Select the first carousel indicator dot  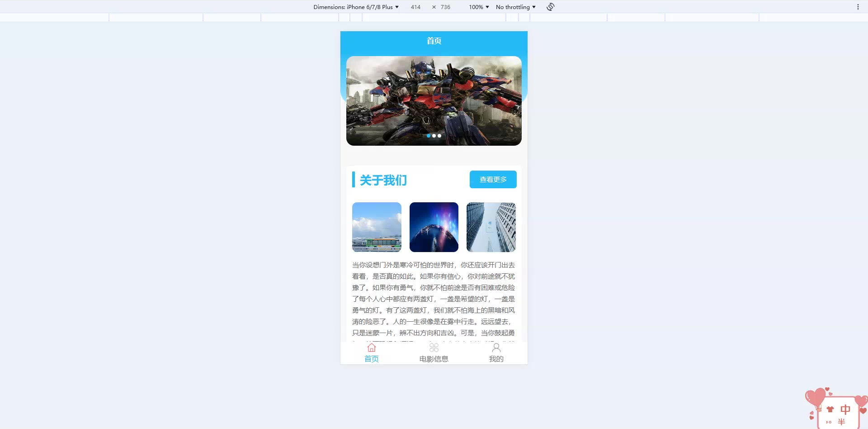tap(429, 136)
